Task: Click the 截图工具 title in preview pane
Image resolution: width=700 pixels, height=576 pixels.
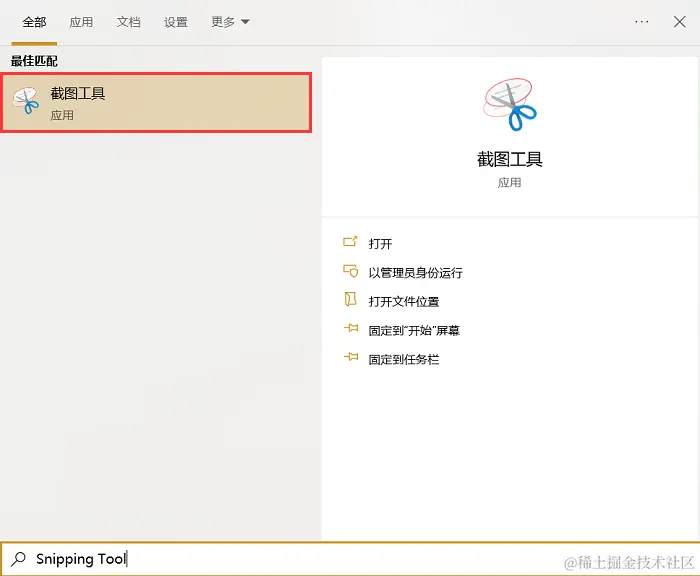Action: click(x=510, y=159)
